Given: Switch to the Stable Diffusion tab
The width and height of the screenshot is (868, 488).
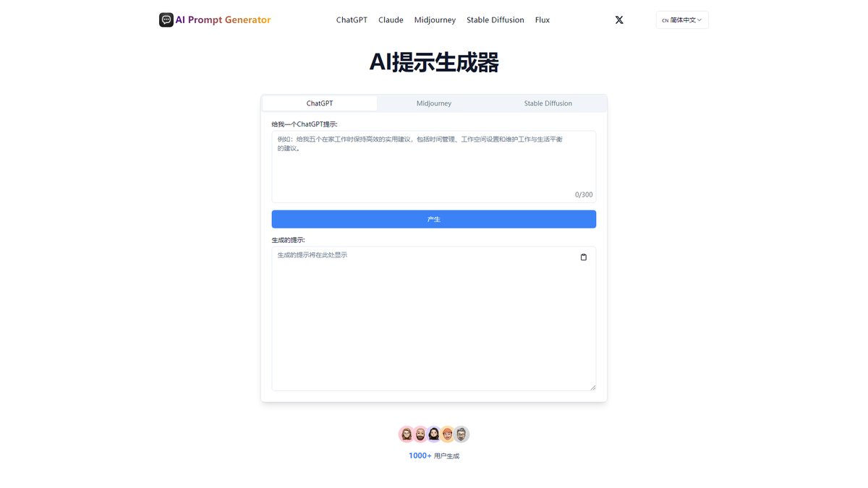Looking at the screenshot, I should click(x=548, y=103).
